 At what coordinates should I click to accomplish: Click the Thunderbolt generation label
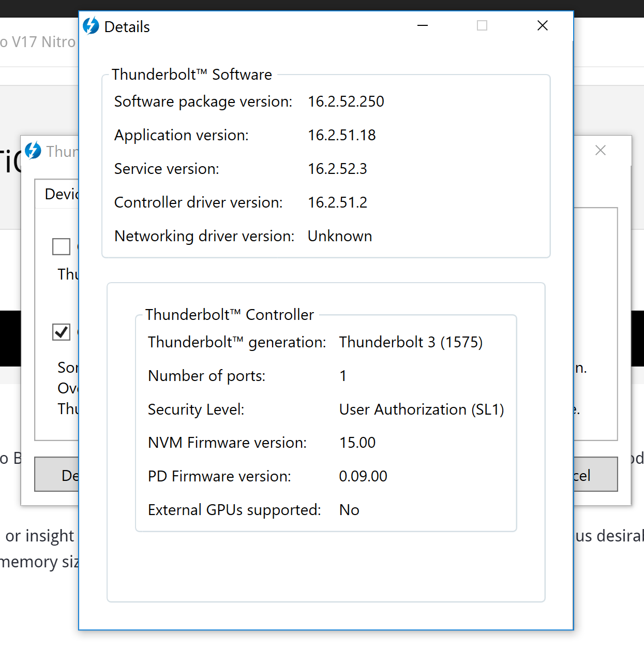237,343
